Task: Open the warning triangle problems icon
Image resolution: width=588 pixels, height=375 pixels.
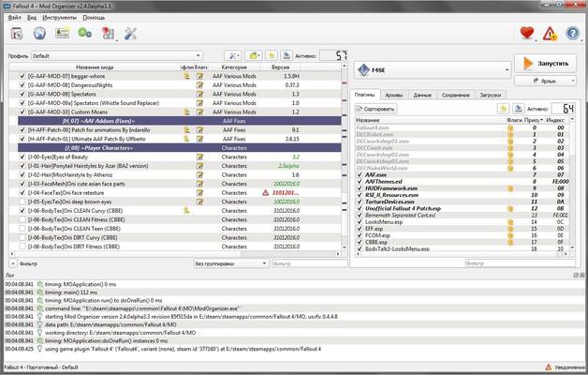Action: pos(550,34)
